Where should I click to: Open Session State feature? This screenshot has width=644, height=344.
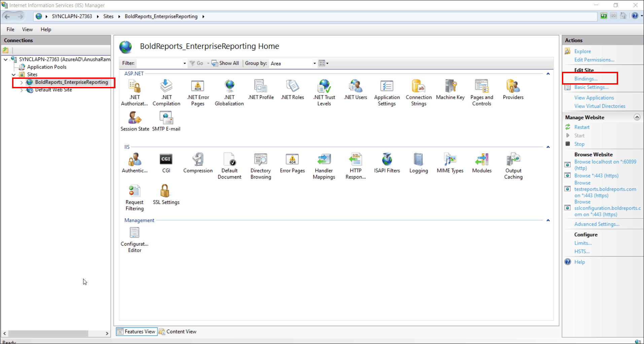click(135, 121)
